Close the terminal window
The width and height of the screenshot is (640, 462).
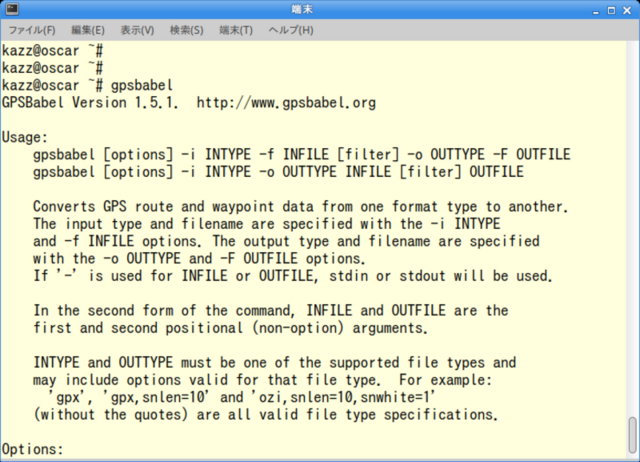(627, 10)
